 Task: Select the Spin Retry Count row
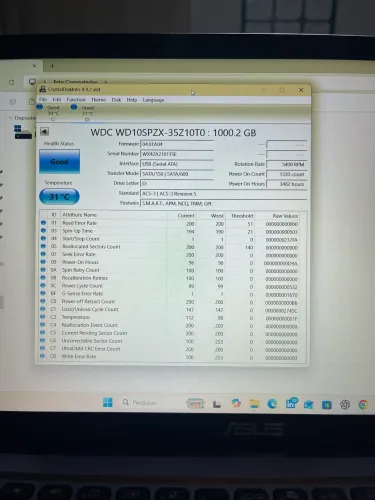point(169,270)
